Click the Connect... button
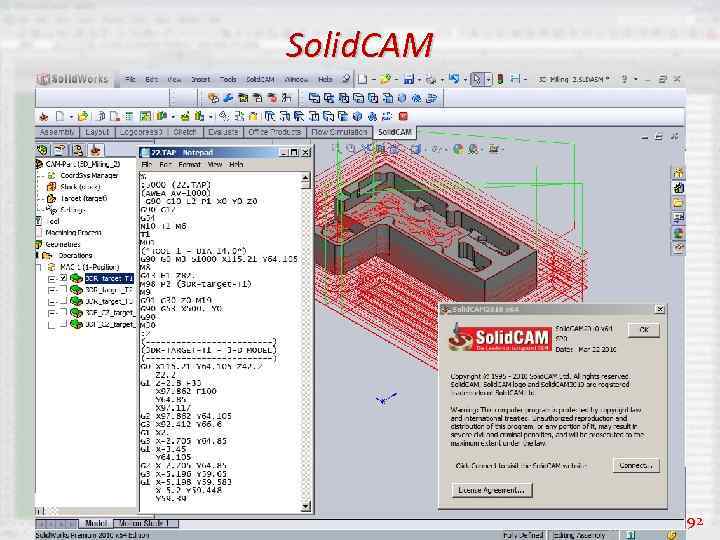 [636, 465]
